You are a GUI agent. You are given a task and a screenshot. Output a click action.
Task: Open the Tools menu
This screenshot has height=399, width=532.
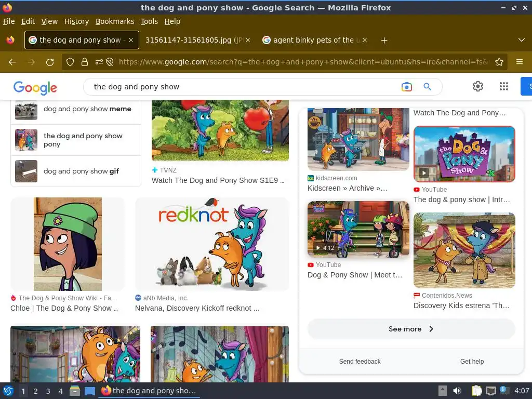(x=149, y=21)
